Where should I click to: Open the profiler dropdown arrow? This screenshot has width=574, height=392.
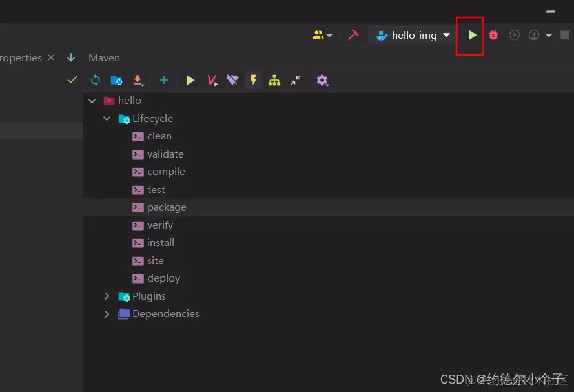[x=549, y=36]
